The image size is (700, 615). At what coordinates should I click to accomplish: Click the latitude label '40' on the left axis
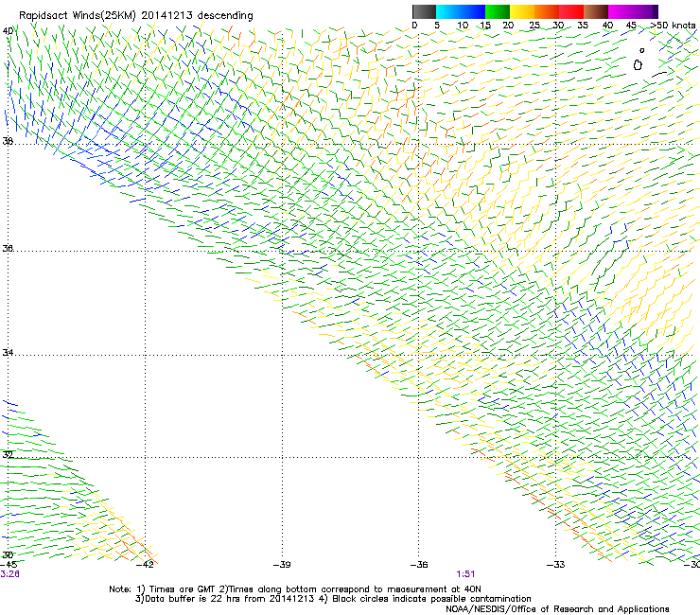point(8,31)
